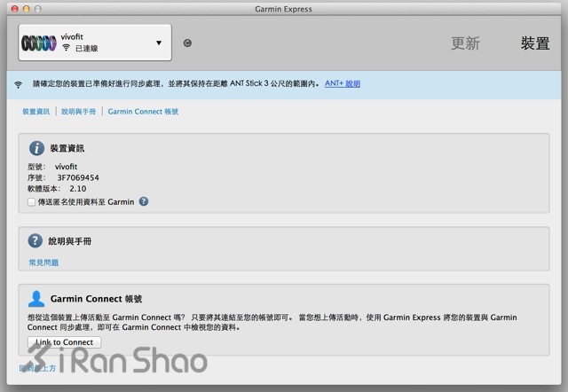Viewport: 568px width, 392px height.
Task: Click the user profile icon for Garmin Connect 帳號
Action: 36,298
